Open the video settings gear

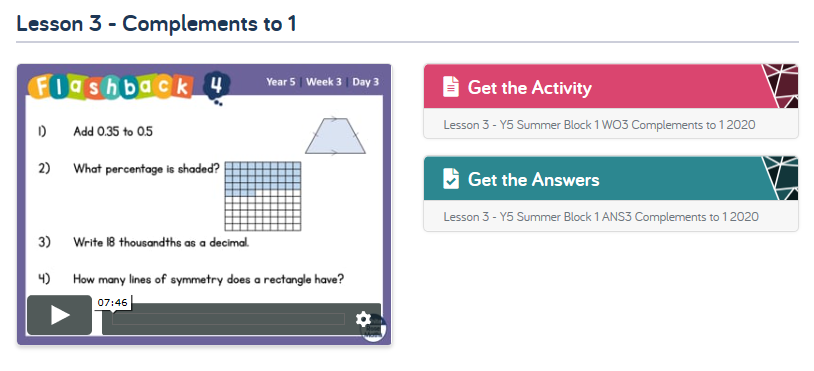(x=363, y=319)
